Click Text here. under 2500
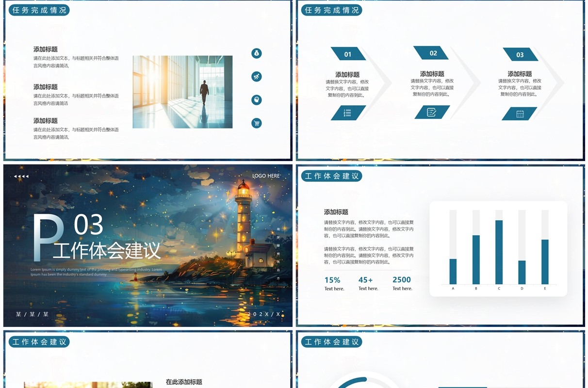The width and height of the screenshot is (588, 388). point(402,289)
